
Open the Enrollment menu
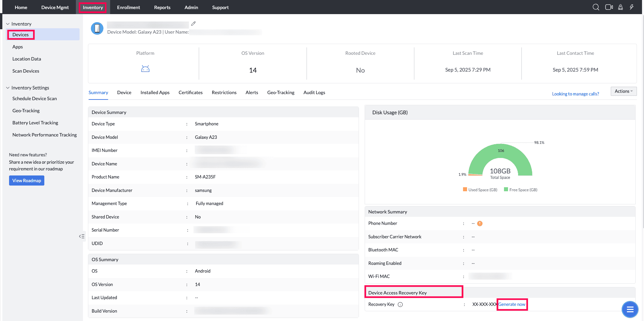click(x=129, y=7)
